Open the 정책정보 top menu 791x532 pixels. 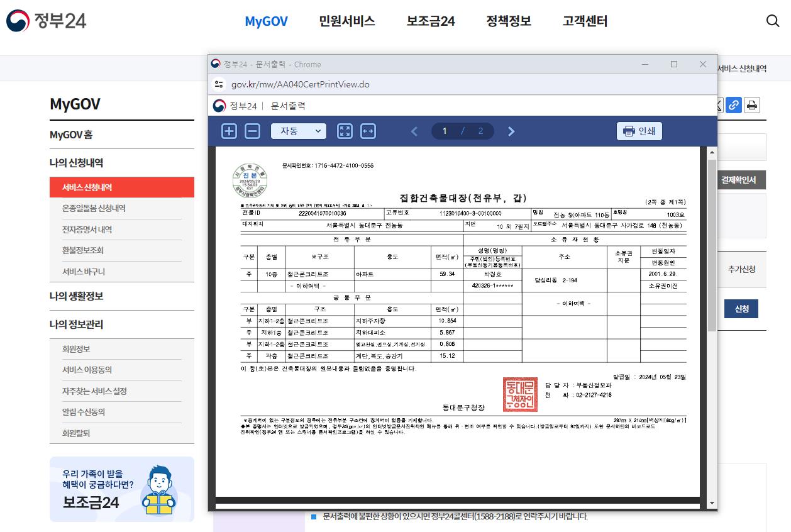509,21
